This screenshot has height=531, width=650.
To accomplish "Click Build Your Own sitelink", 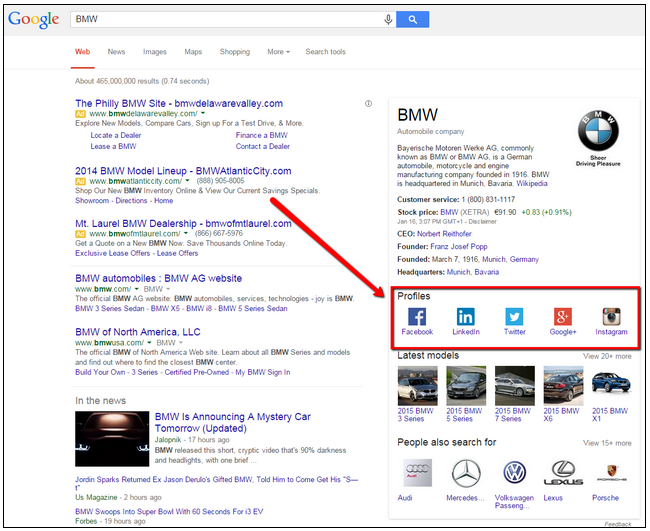I will 100,372.
